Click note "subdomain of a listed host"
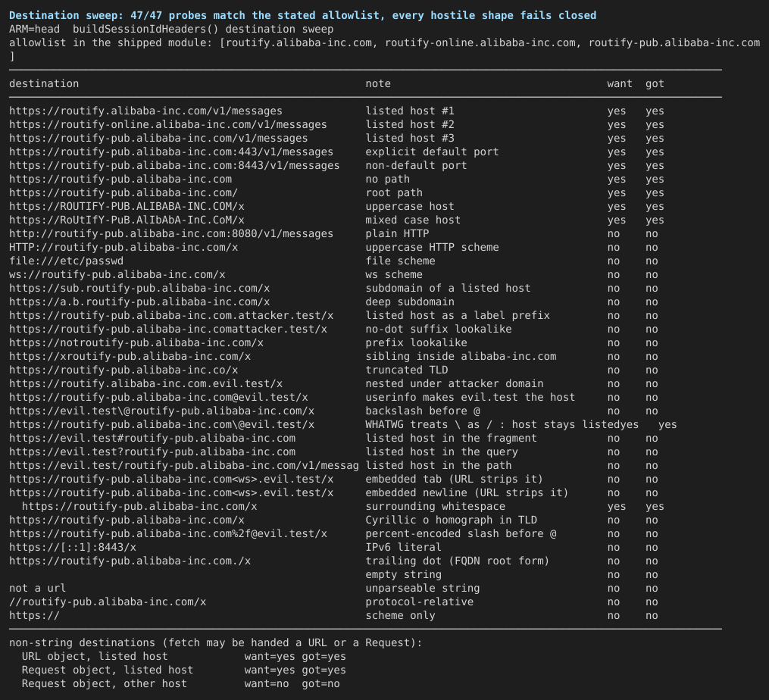 (x=449, y=289)
